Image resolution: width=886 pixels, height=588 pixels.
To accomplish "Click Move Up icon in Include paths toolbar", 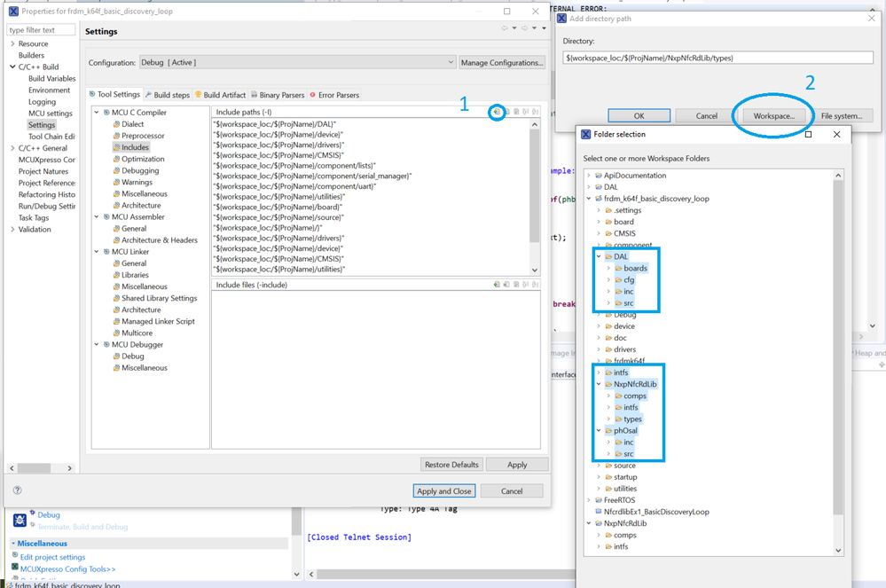I will (x=526, y=112).
